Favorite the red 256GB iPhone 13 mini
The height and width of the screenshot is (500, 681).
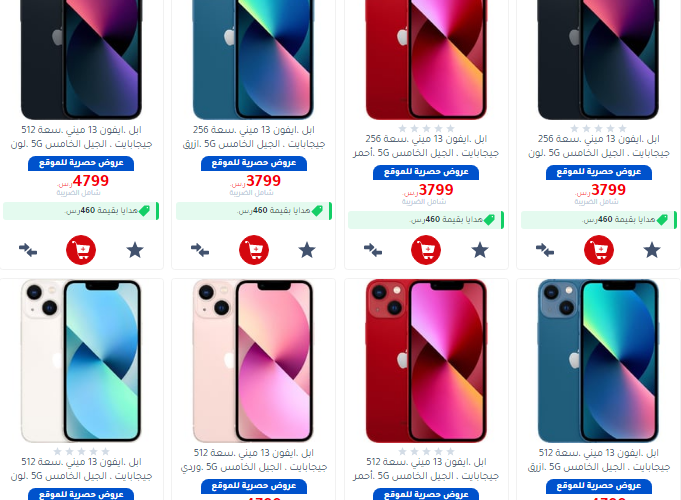[x=480, y=250]
